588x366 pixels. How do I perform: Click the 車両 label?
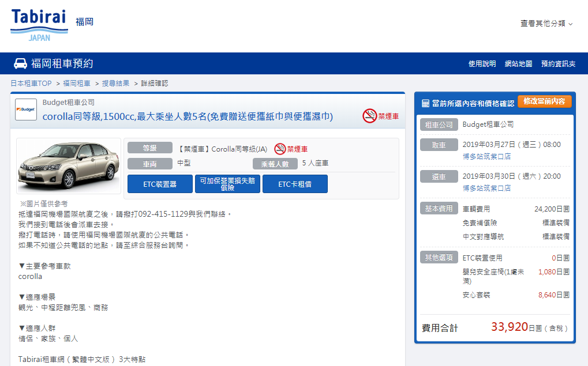click(x=149, y=164)
